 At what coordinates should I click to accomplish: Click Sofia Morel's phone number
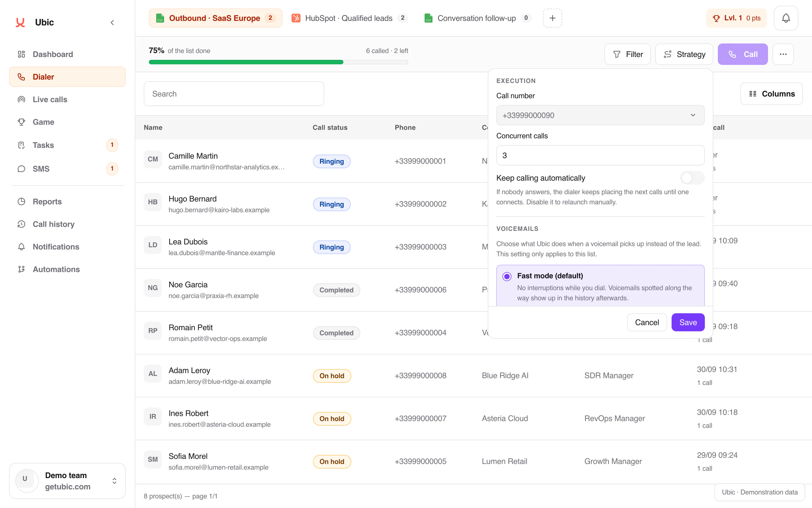[x=420, y=461]
